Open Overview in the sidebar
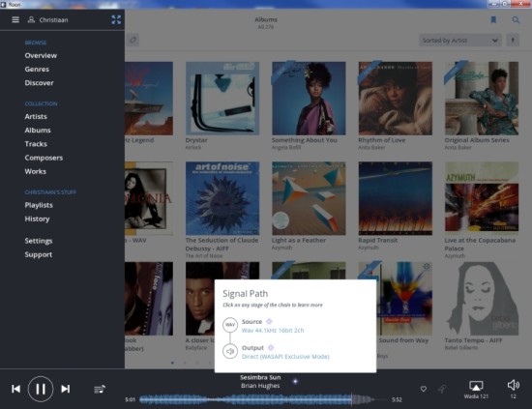The width and height of the screenshot is (532, 409). pos(41,56)
